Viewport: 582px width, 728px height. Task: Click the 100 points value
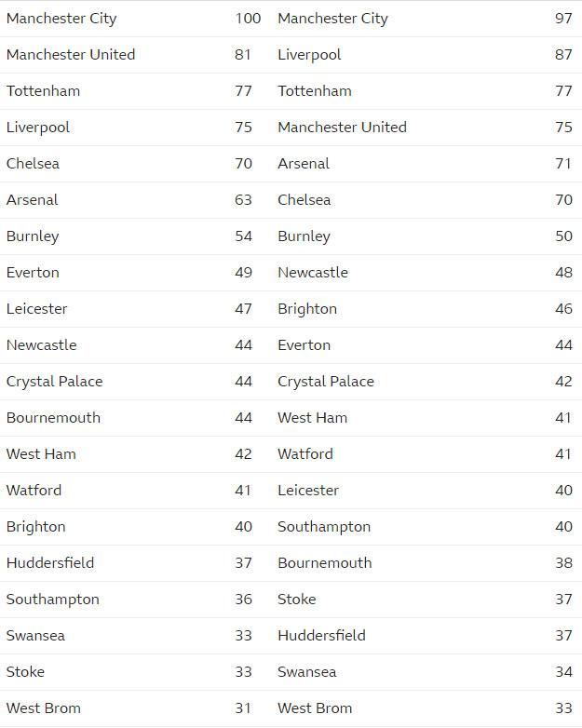(x=248, y=19)
